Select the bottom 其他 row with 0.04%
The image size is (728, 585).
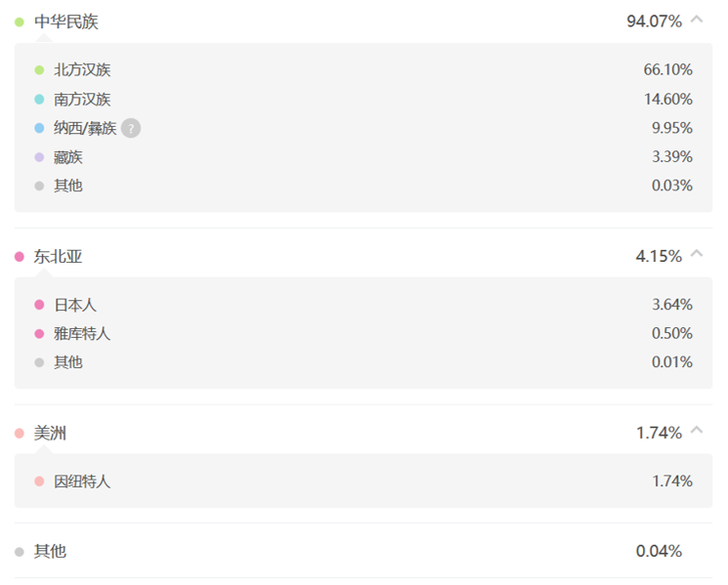364,551
